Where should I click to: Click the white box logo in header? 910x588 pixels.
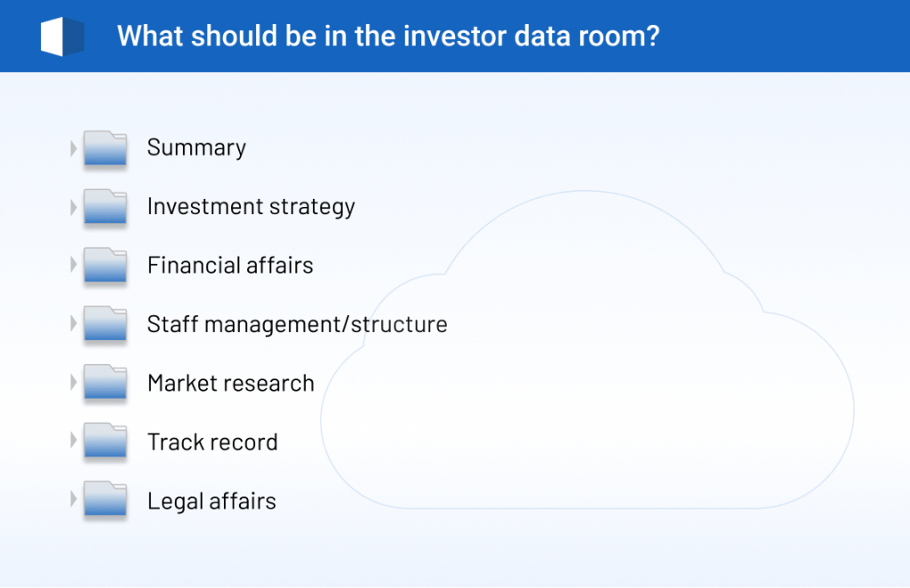tap(61, 36)
